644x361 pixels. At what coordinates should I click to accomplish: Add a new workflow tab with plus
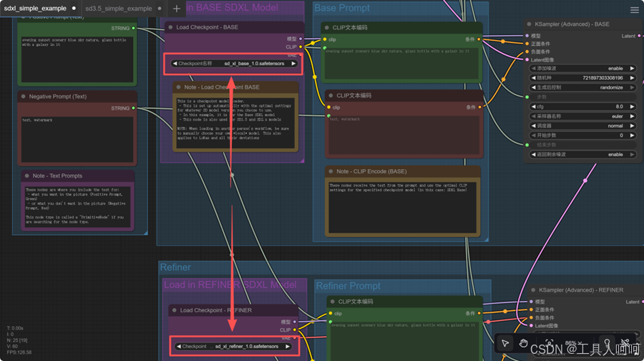click(x=176, y=8)
